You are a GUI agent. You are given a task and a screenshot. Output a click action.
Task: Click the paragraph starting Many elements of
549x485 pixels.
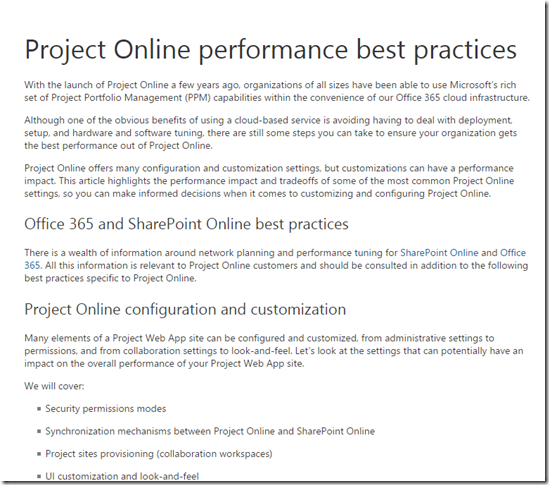(274, 351)
